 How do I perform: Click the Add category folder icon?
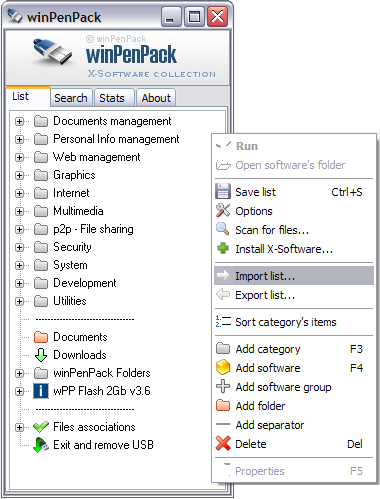pyautogui.click(x=223, y=349)
